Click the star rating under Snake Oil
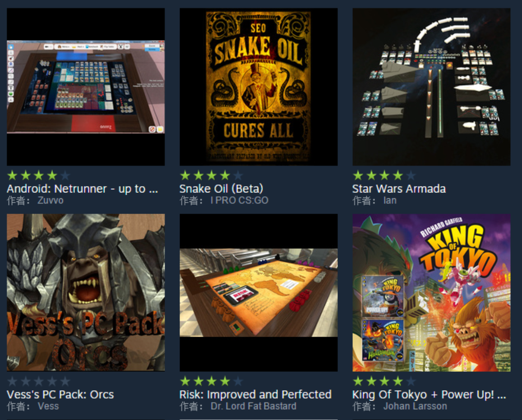522x420 pixels. click(212, 175)
